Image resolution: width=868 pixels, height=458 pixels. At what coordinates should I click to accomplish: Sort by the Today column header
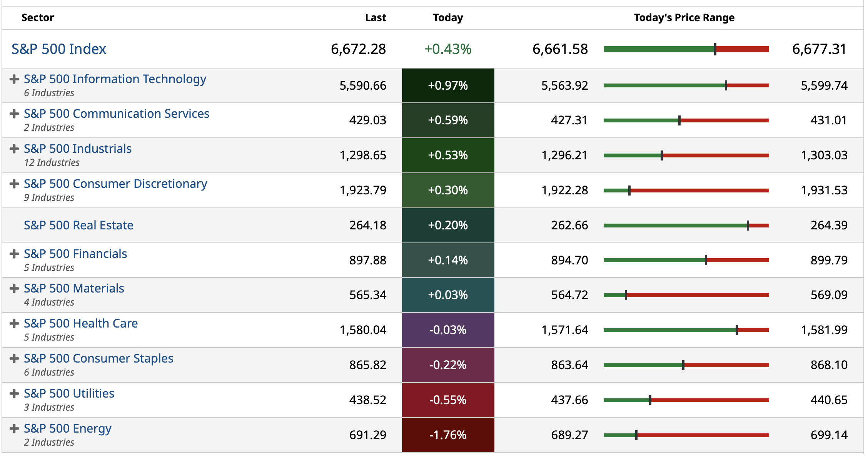pyautogui.click(x=448, y=18)
